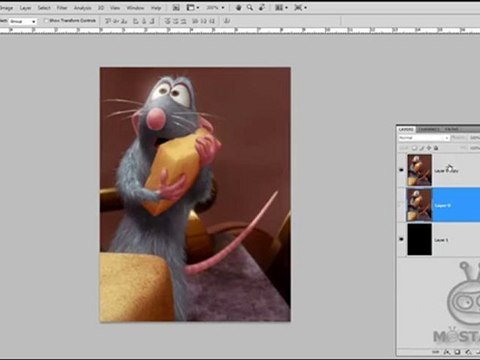Open the Select menu
The height and width of the screenshot is (360, 480).
(x=44, y=8)
